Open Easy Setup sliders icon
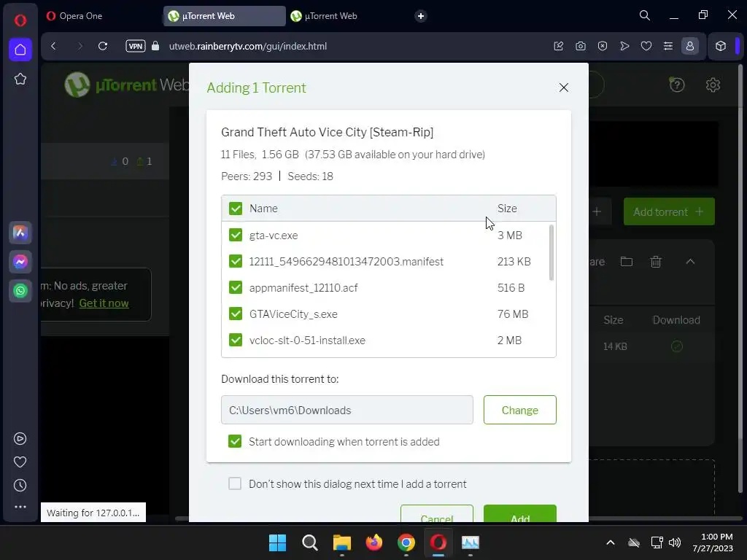The height and width of the screenshot is (560, 747). point(668,46)
